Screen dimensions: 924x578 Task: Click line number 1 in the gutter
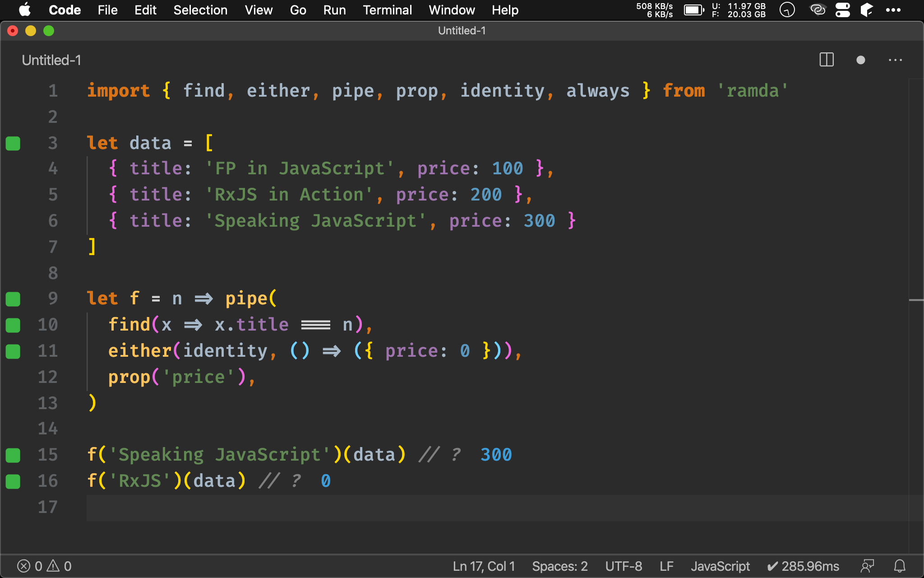click(53, 91)
